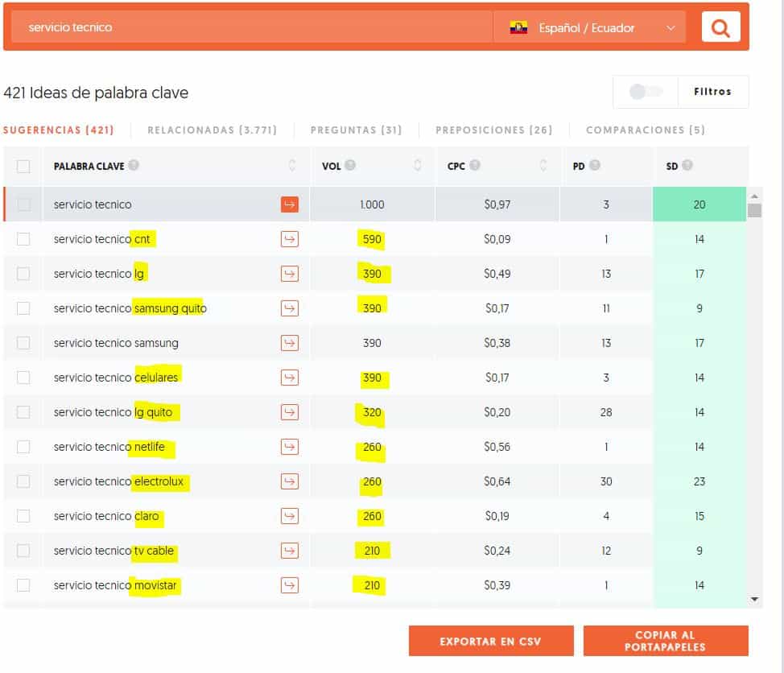Image resolution: width=784 pixels, height=673 pixels.
Task: Click the scrollbar down arrow
Action: coord(754,599)
